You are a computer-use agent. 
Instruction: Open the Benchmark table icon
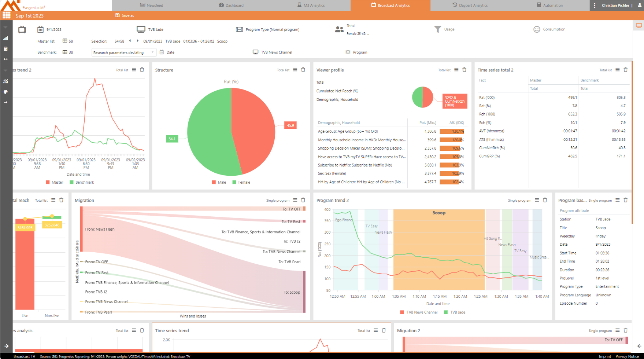65,52
